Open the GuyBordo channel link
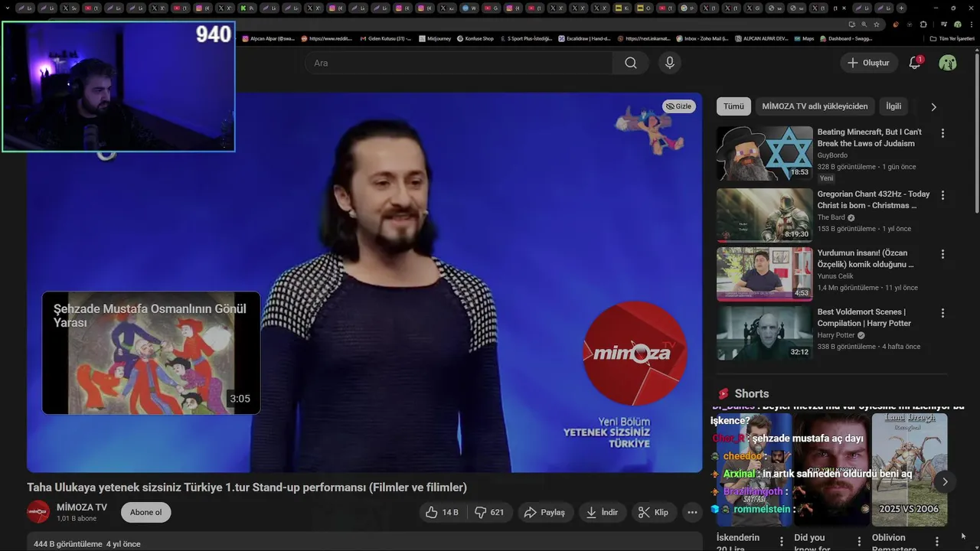980x551 pixels. tap(832, 155)
